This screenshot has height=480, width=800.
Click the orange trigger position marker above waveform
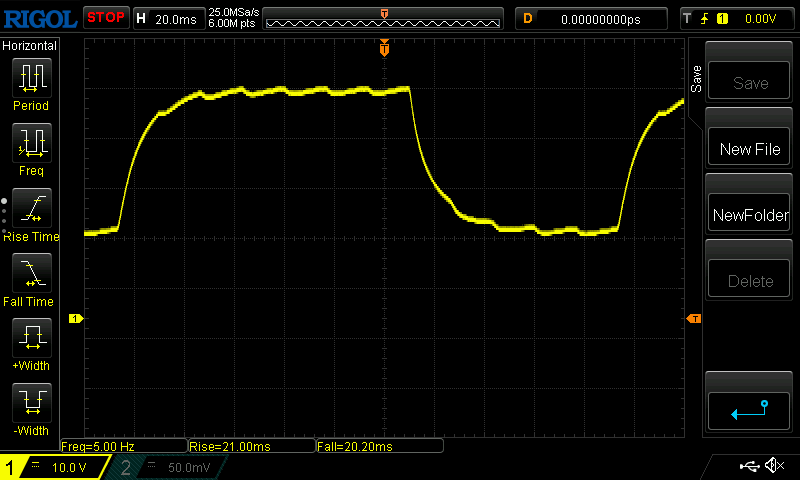click(384, 48)
